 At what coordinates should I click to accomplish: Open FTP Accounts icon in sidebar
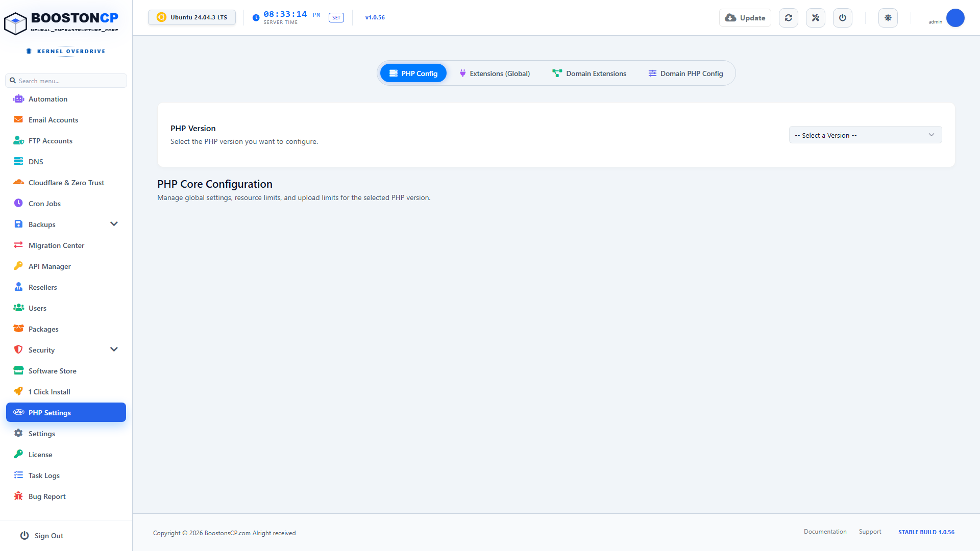pos(18,140)
